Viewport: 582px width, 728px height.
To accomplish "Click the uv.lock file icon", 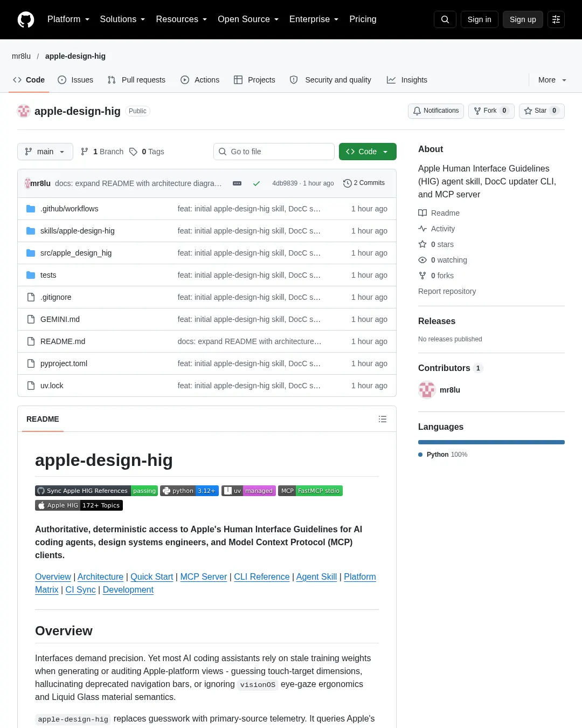I will pos(31,386).
